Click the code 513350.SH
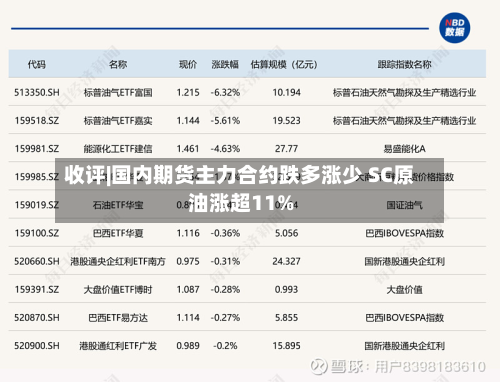 tap(37, 92)
